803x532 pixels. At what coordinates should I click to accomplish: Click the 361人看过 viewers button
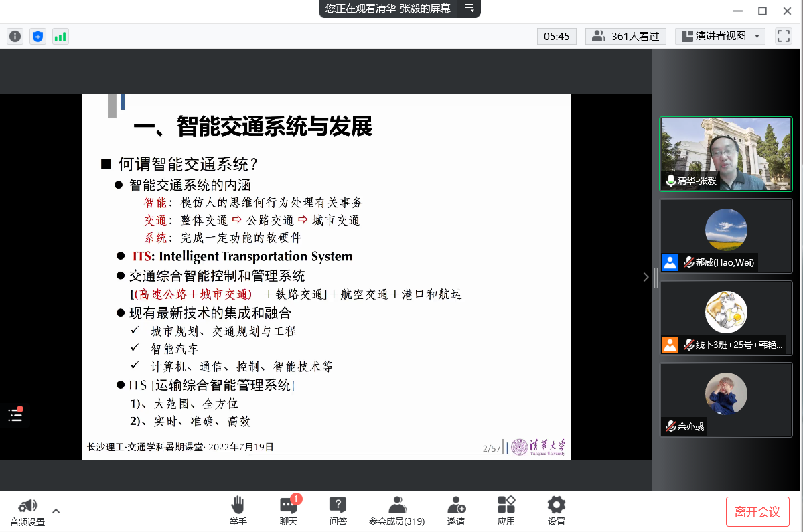click(626, 36)
